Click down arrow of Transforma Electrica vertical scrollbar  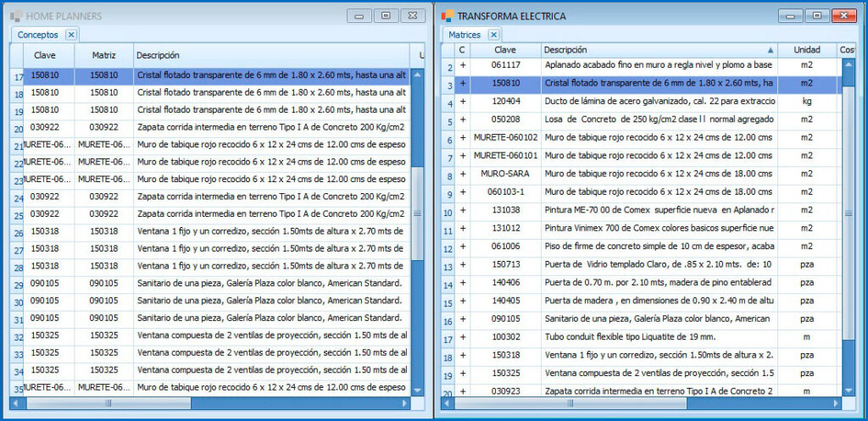[848, 391]
